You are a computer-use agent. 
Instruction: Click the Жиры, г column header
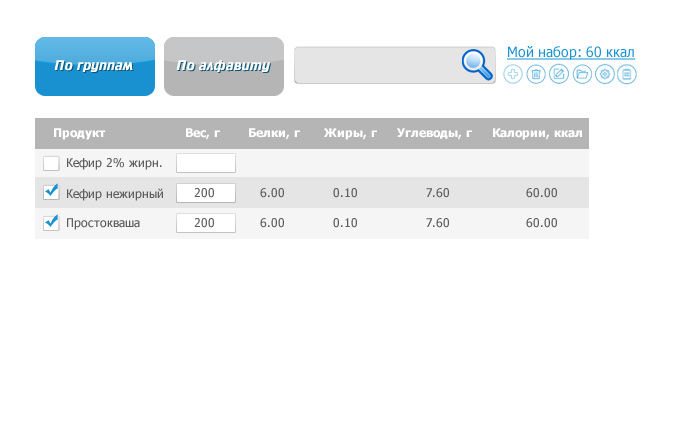(350, 133)
